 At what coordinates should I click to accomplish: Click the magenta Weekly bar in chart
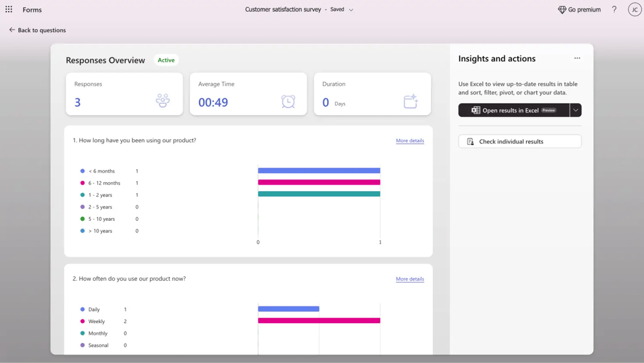click(x=319, y=321)
